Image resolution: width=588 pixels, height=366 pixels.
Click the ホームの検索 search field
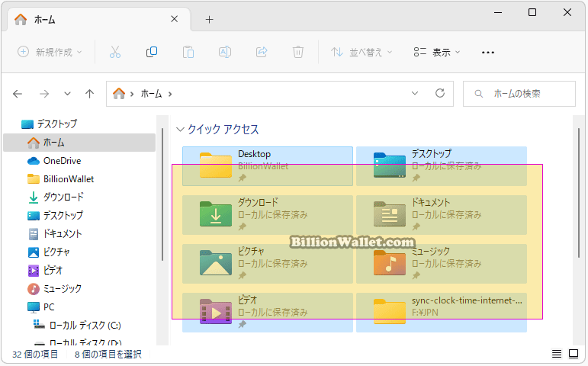pyautogui.click(x=519, y=94)
